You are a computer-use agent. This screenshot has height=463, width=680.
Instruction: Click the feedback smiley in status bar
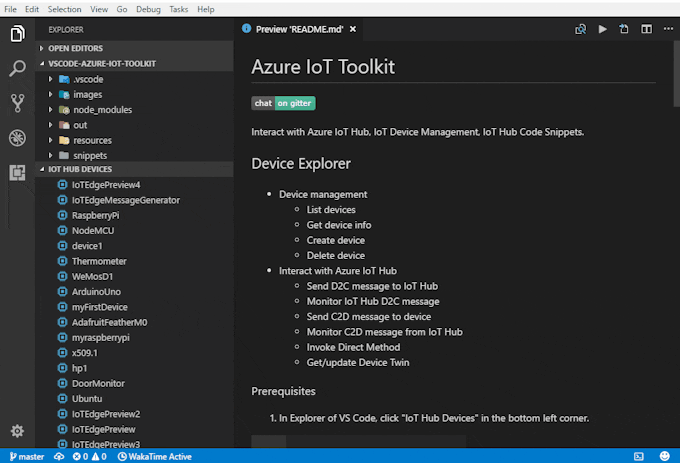click(664, 456)
